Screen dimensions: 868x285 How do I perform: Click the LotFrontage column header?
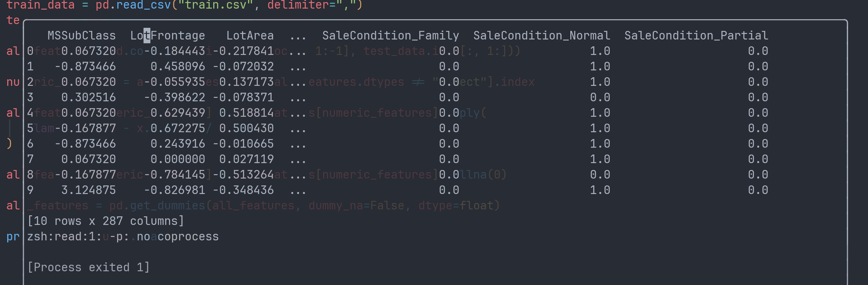point(168,36)
